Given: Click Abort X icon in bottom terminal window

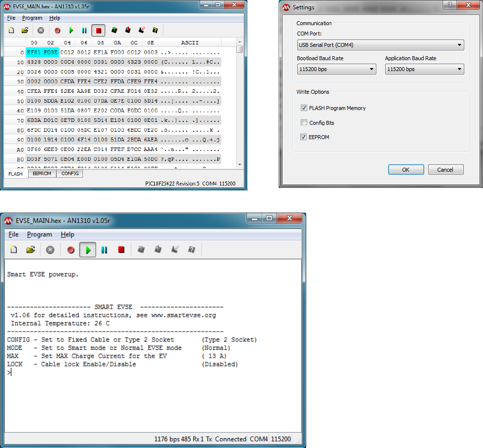Looking at the screenshot, I should pyautogui.click(x=50, y=250).
